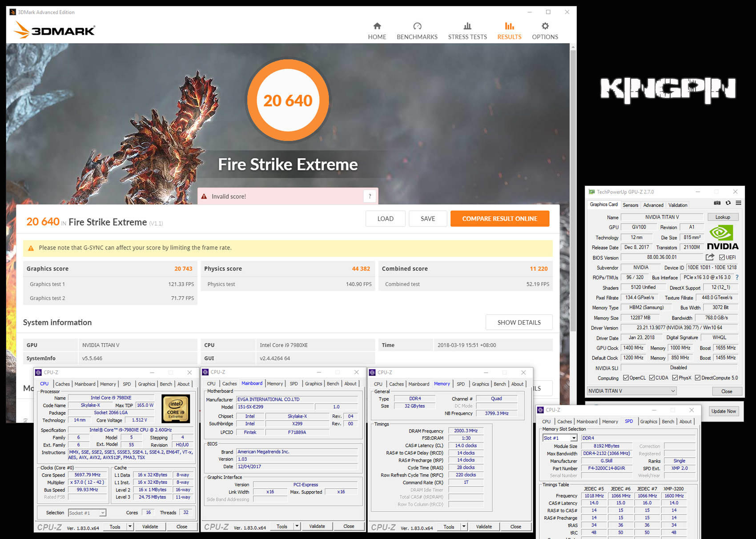
Task: Click the NVIDIA logo in GPU-Z
Action: (x=722, y=238)
